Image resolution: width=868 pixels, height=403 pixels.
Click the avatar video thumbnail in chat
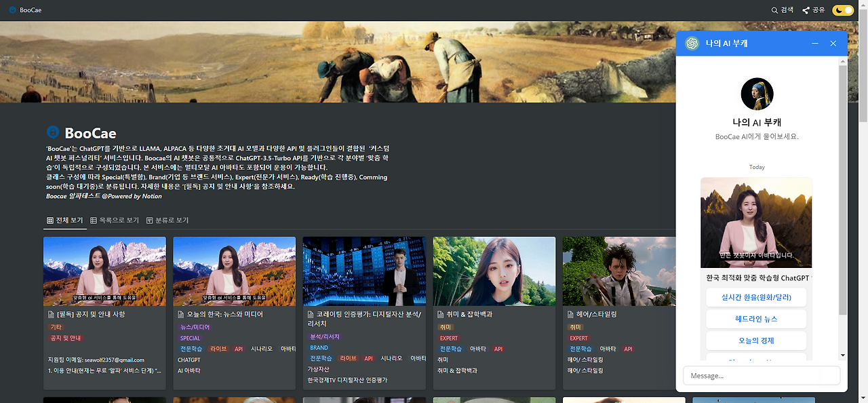[x=756, y=223]
